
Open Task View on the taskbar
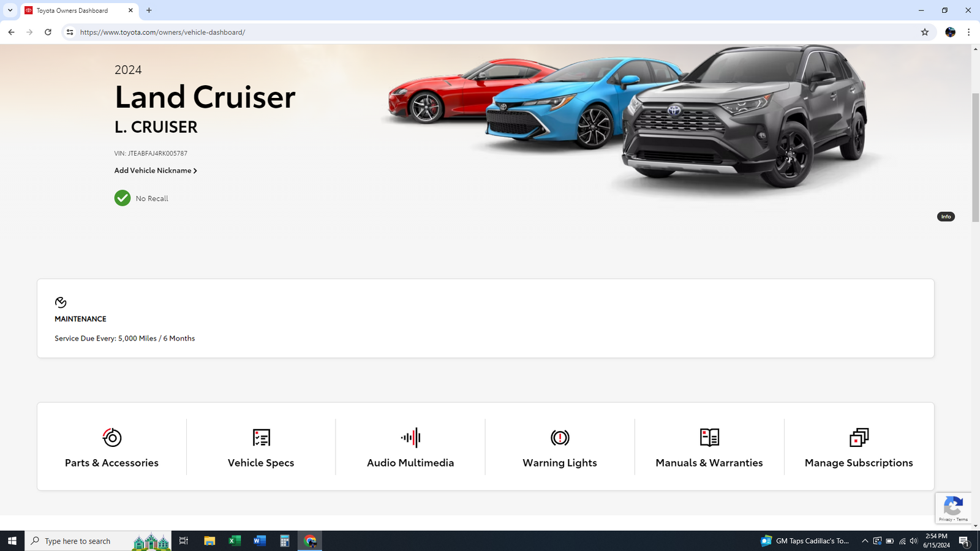(x=183, y=541)
